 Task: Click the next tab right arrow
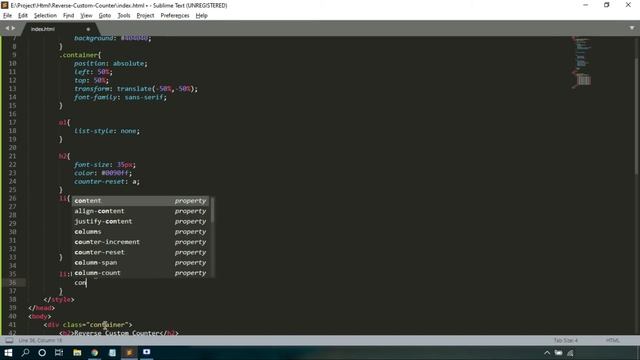pyautogui.click(x=13, y=28)
